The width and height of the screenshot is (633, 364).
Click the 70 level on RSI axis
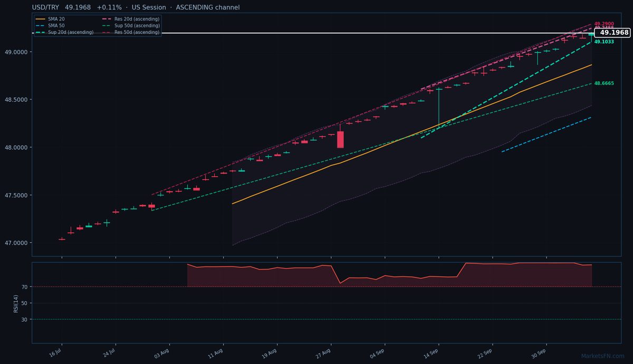[24, 287]
